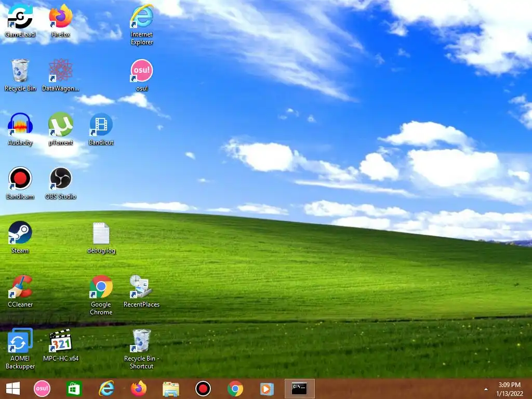
Task: Select the RecentPlaces desktop shortcut
Action: pyautogui.click(x=142, y=291)
